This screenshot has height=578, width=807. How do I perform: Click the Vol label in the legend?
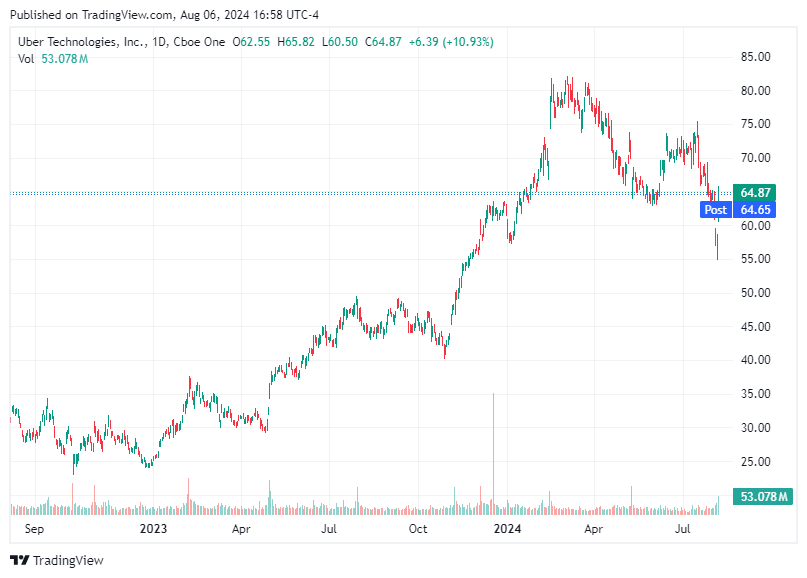[x=25, y=59]
